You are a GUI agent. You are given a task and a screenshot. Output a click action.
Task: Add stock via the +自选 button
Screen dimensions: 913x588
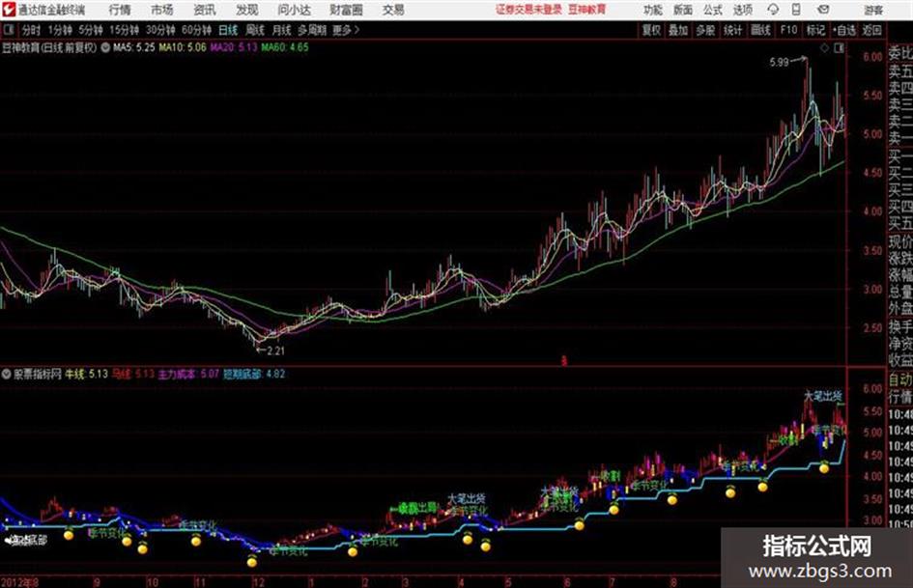pyautogui.click(x=844, y=30)
